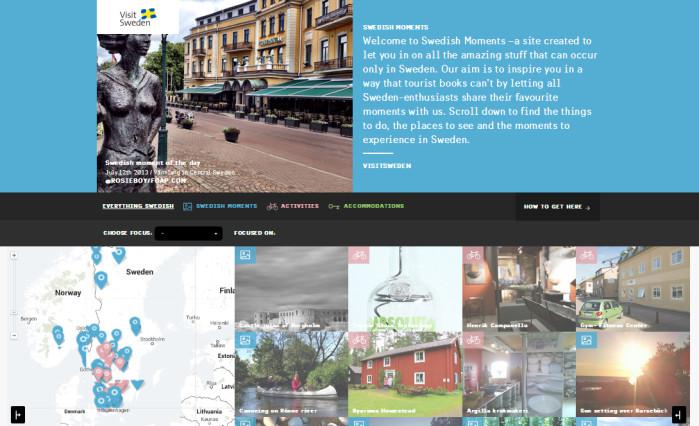Open the Choose Focus dropdown
This screenshot has width=699, height=426.
click(x=189, y=233)
